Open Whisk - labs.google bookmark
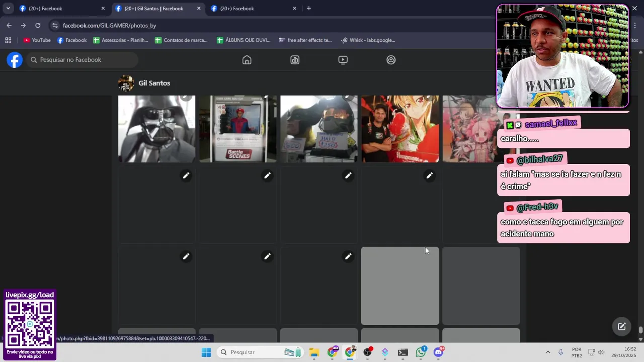The height and width of the screenshot is (362, 644). [368, 40]
